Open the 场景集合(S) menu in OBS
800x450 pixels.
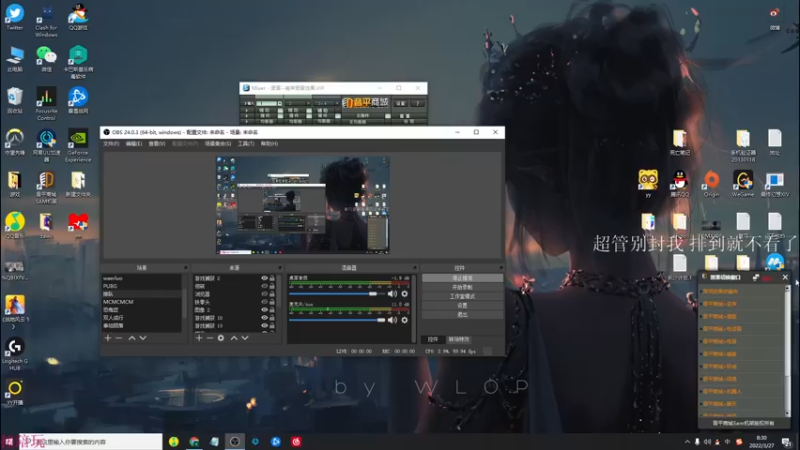pos(218,144)
